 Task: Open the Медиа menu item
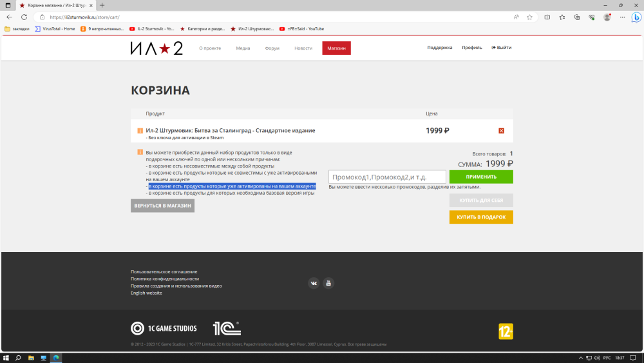243,48
